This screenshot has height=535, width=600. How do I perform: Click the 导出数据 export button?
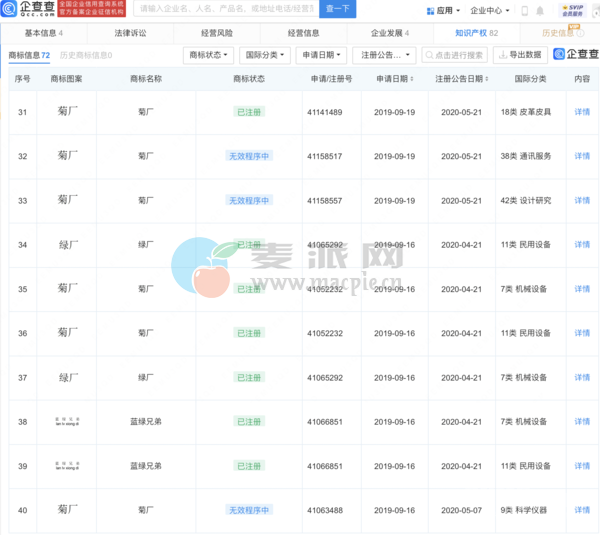520,55
